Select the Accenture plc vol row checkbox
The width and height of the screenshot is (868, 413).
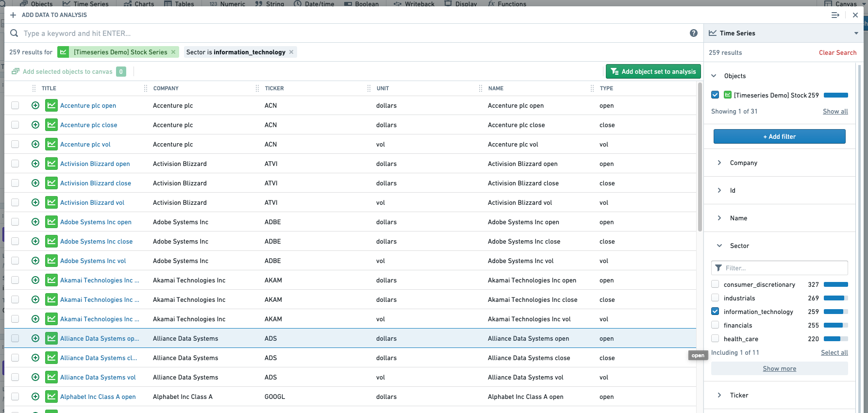15,144
